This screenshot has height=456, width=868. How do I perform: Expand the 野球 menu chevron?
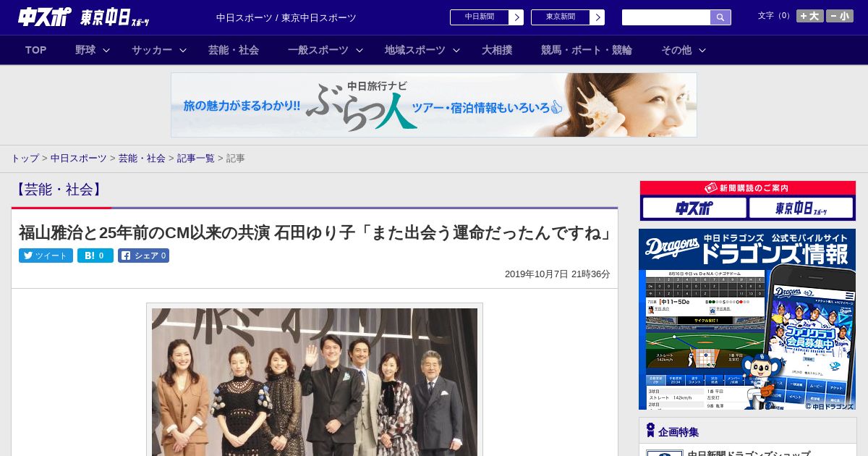(106, 50)
